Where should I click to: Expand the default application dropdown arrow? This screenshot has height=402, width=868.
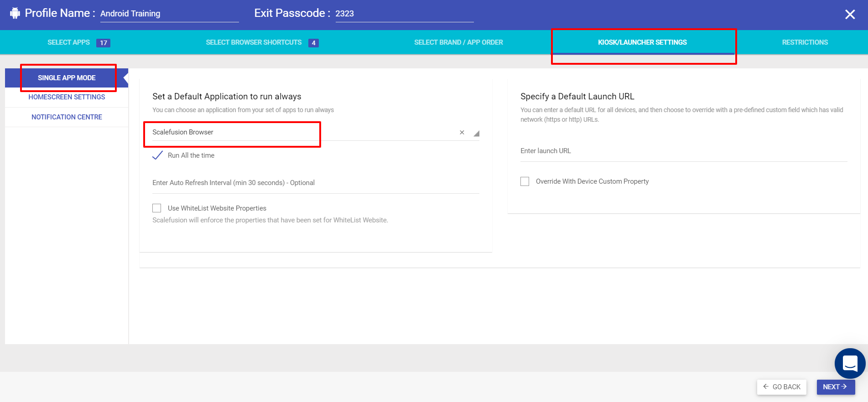coord(476,134)
